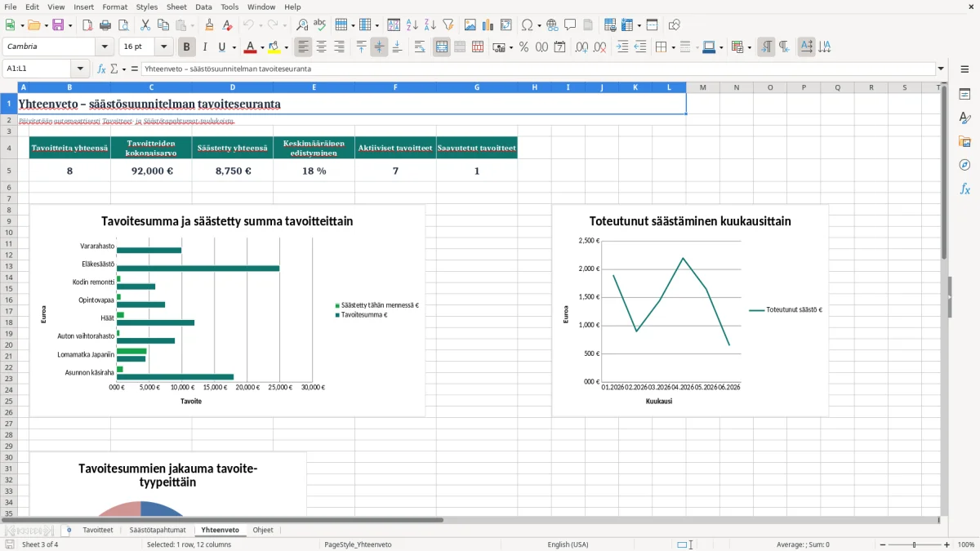Click the Add Decimal Place icon
This screenshot has width=980, height=551.
click(x=582, y=47)
